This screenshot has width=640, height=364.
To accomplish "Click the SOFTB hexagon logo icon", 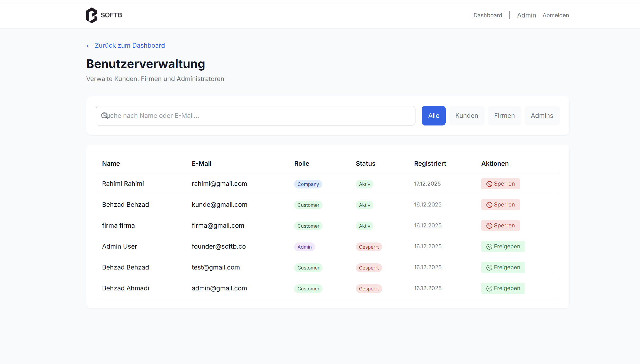I will (92, 15).
